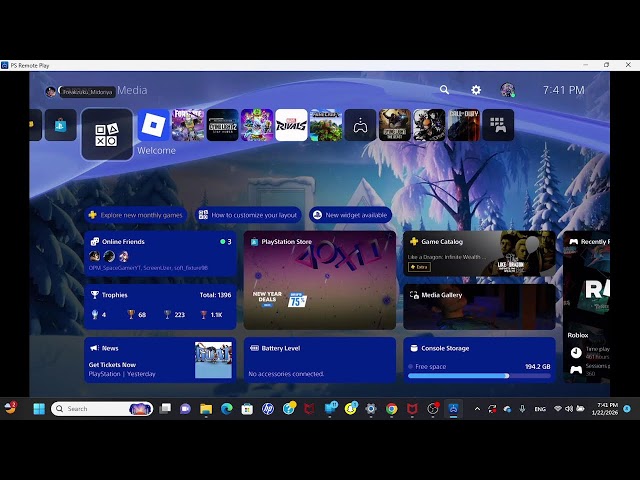Open the Recently Played Roblox widget

[587, 307]
